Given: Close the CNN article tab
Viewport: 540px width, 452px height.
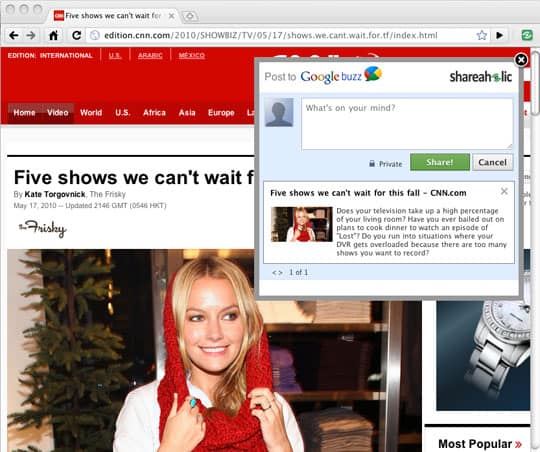Looking at the screenshot, I should click(171, 16).
